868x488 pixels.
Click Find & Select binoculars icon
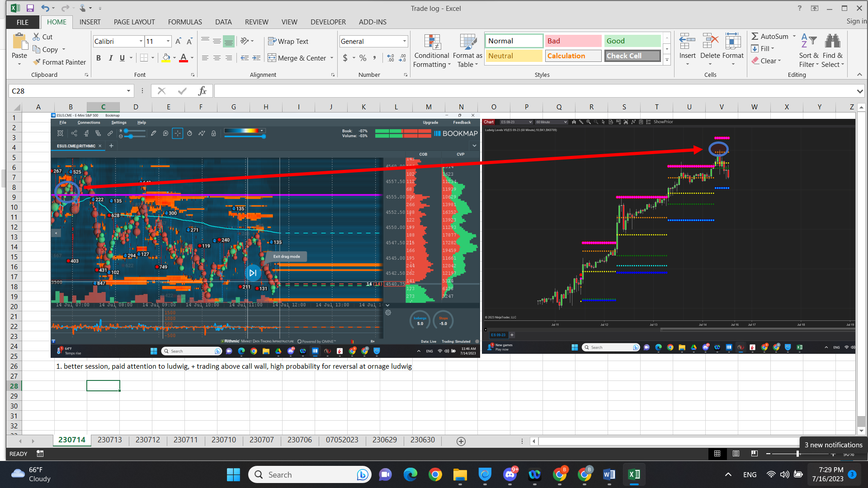[x=832, y=42]
